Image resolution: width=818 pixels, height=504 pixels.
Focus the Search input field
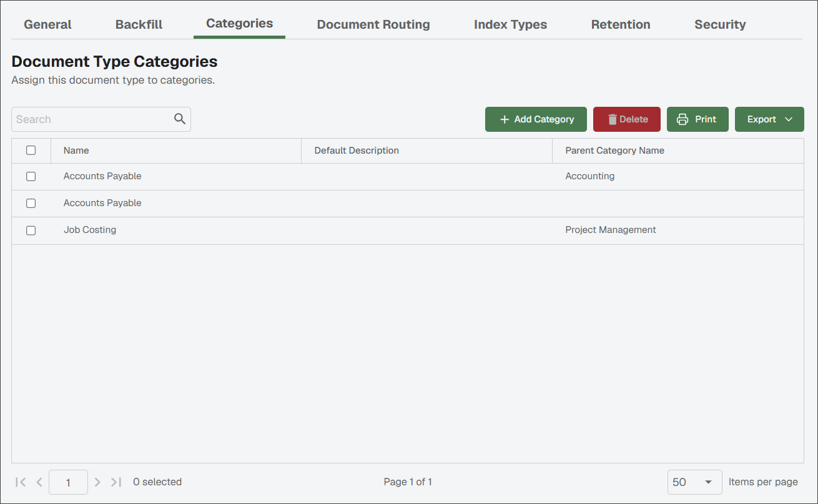tap(101, 119)
